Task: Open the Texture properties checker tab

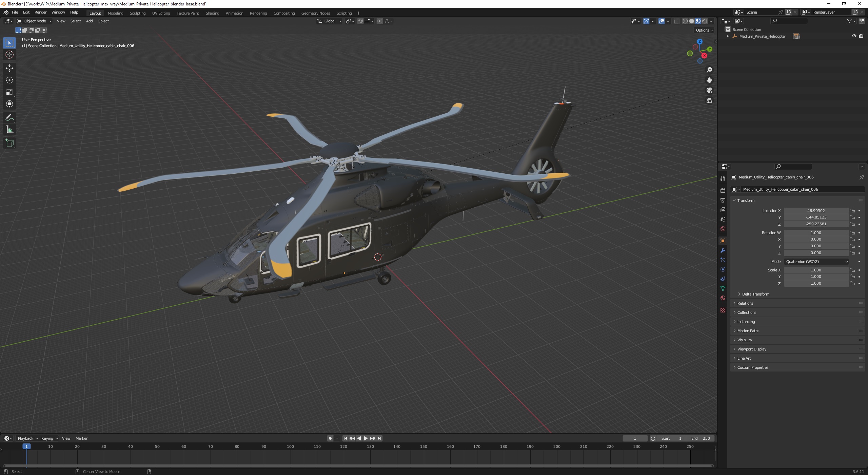Action: point(723,310)
